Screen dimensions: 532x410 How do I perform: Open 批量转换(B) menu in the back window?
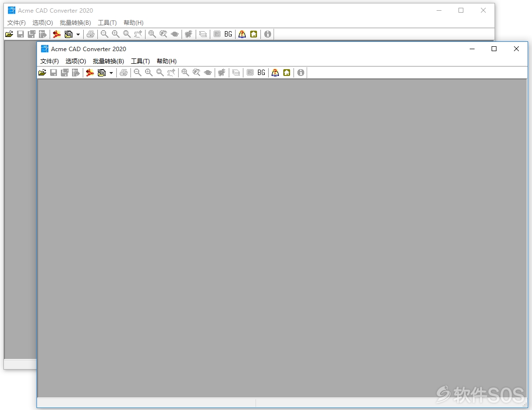point(75,23)
